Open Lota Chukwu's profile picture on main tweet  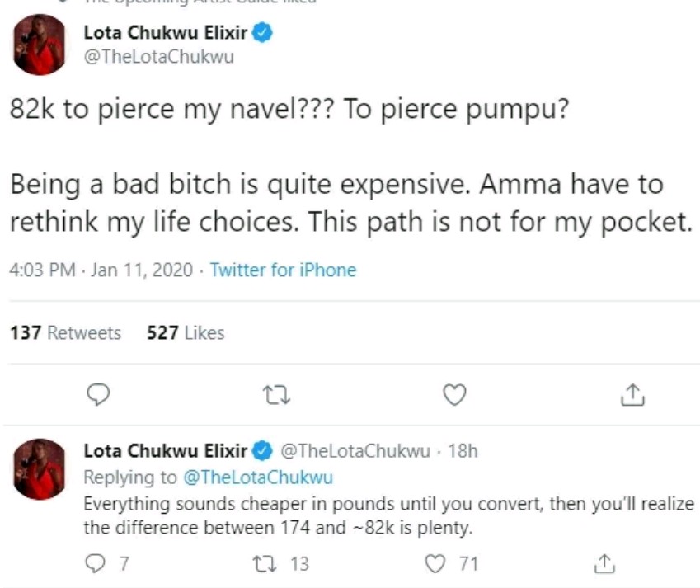tap(40, 45)
